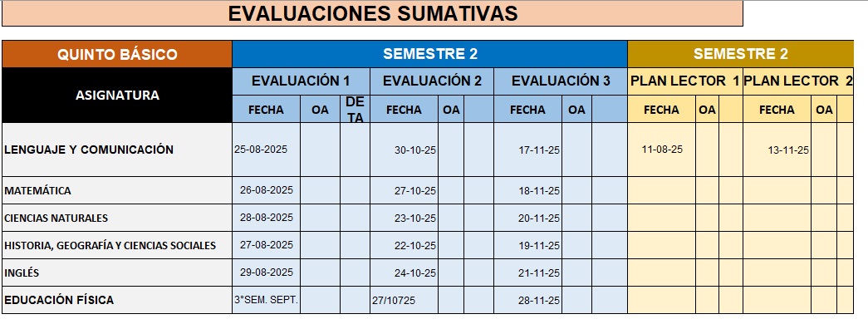Select the EVALUACIONES SUMATIVAS title cell

click(x=372, y=13)
